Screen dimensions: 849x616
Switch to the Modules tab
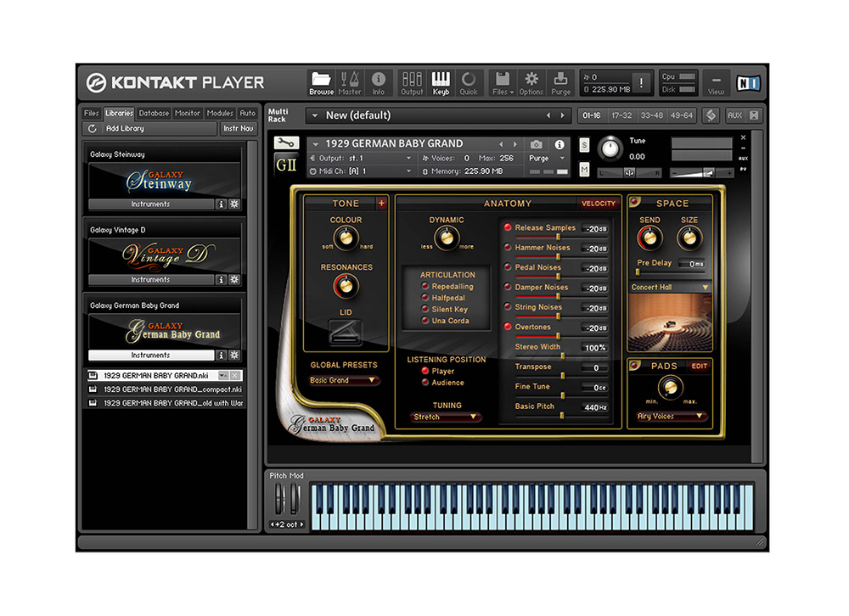tap(220, 113)
